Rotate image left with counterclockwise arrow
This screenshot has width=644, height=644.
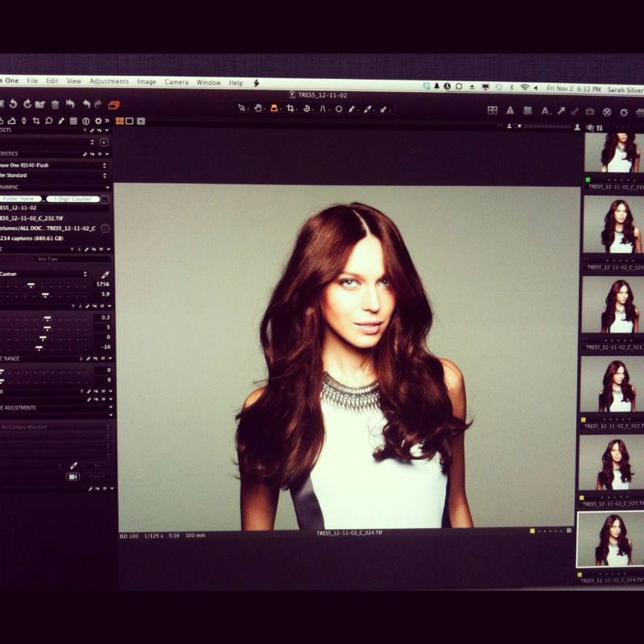click(13, 104)
